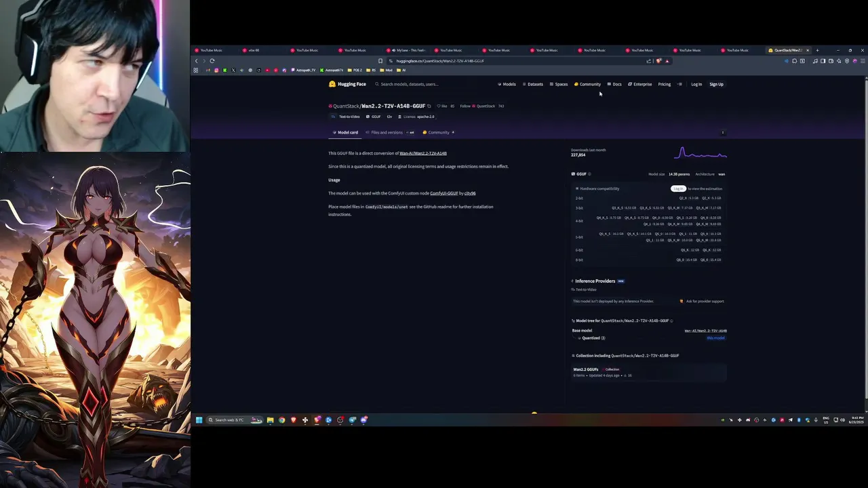Open the Wan-AI/Wan2.2-T2V-A14B link in description
The height and width of the screenshot is (488, 868).
click(x=422, y=153)
